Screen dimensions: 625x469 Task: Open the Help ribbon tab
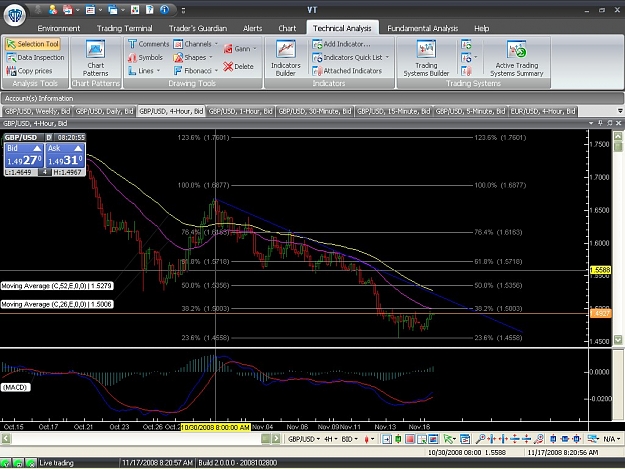[482, 28]
